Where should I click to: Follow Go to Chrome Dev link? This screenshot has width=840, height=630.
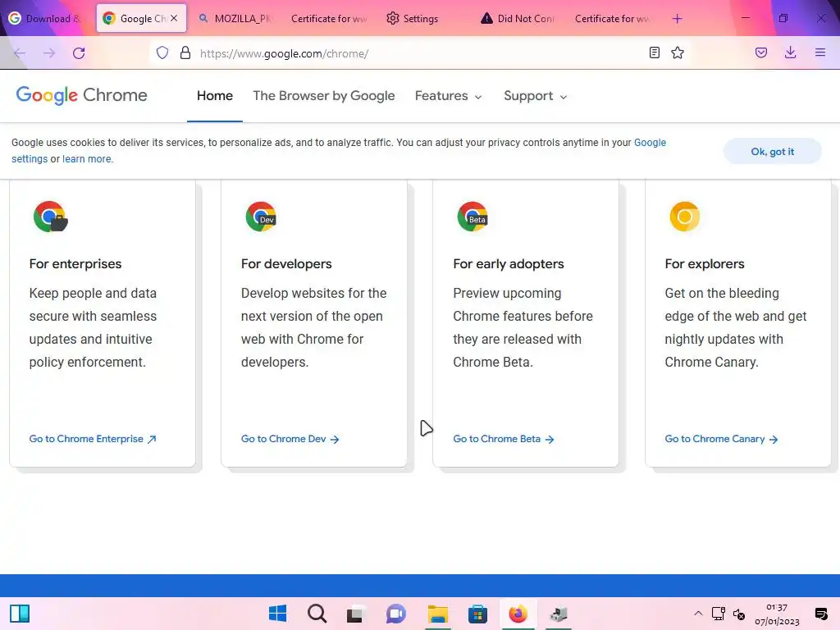290,439
